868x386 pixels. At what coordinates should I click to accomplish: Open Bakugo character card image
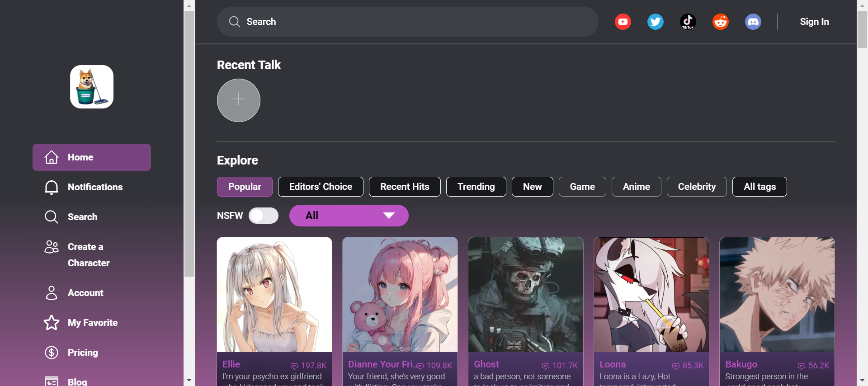click(x=777, y=295)
